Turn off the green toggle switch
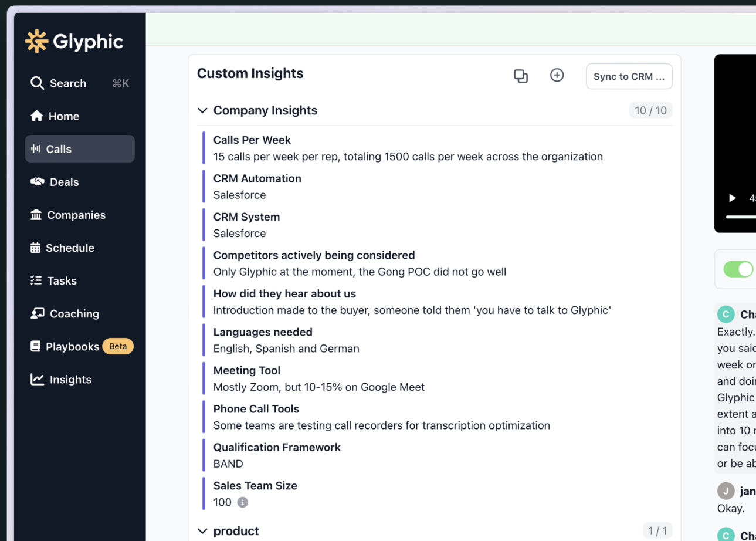The image size is (756, 541). 738,269
